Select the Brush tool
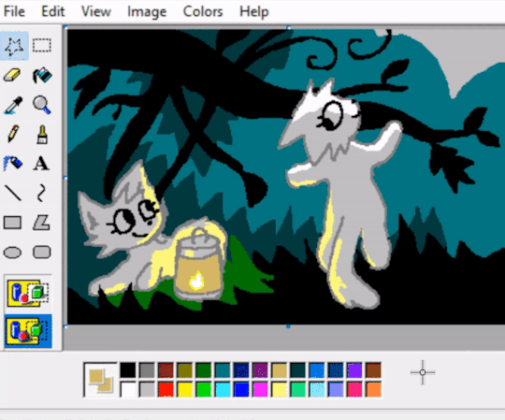 click(42, 134)
